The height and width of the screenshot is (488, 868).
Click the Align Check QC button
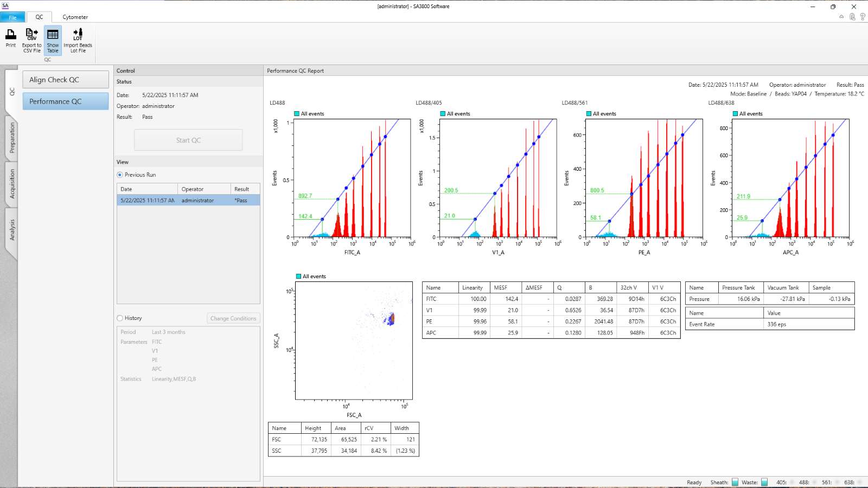click(x=66, y=80)
